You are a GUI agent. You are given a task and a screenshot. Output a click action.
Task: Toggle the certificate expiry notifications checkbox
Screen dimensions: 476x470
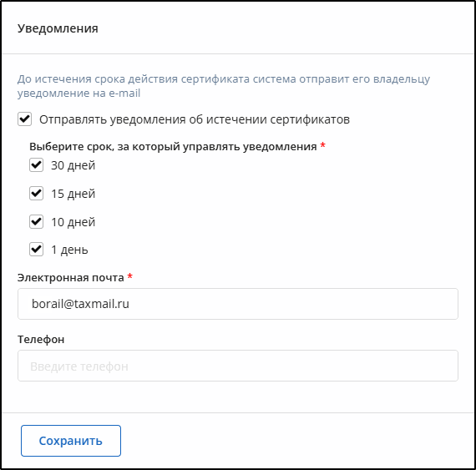pyautogui.click(x=24, y=119)
